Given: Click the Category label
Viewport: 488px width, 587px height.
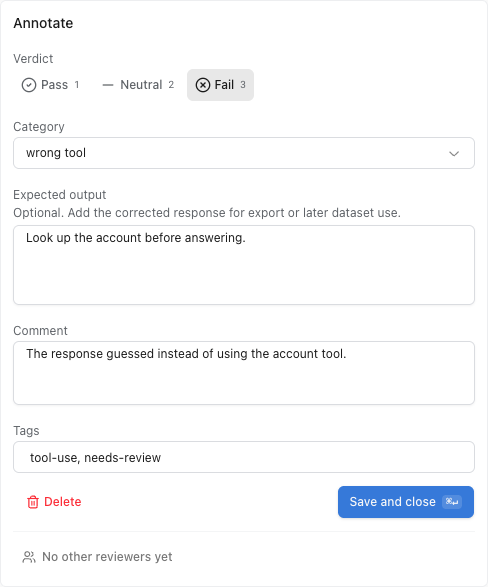Looking at the screenshot, I should pyautogui.click(x=39, y=127).
